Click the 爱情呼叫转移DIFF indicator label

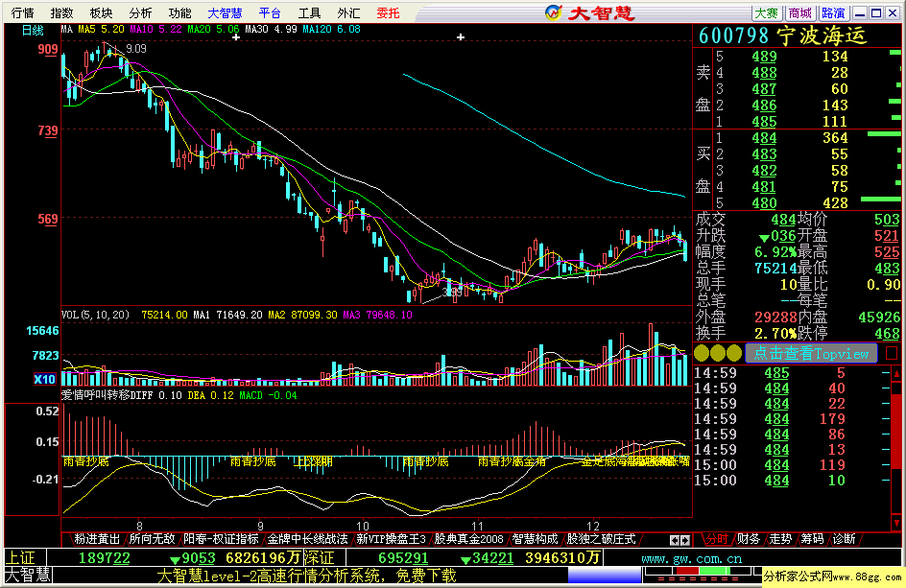[107, 395]
